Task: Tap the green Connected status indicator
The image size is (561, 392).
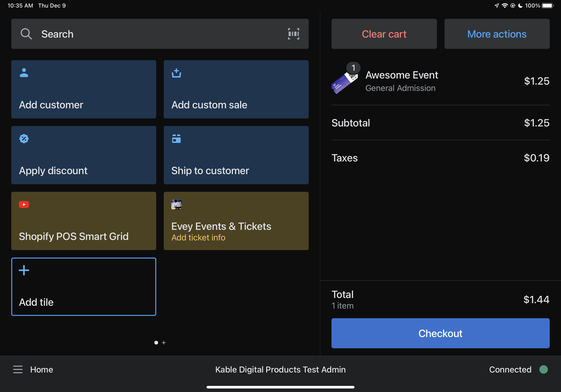Action: point(543,369)
